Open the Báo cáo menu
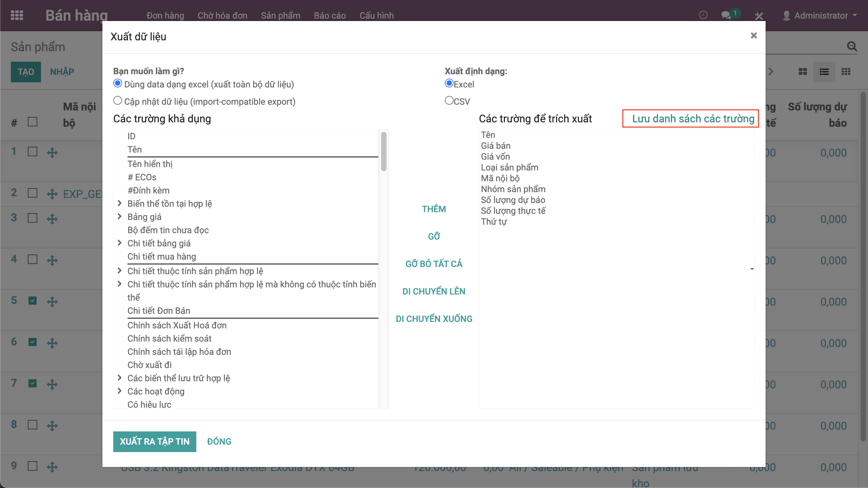Viewport: 868px width, 488px height. pyautogui.click(x=330, y=16)
